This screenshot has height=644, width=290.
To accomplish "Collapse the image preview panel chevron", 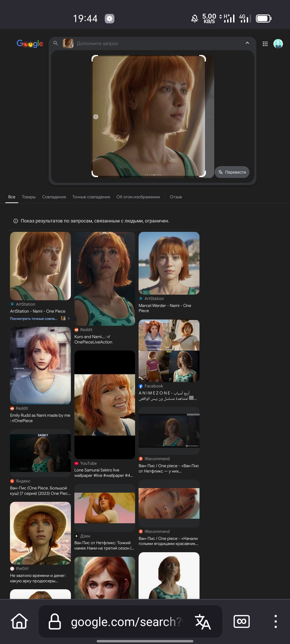I will pos(247,43).
